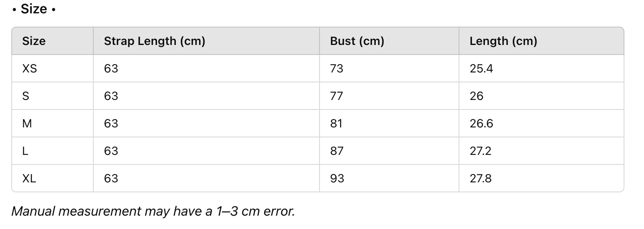Click the bust value 73

coord(337,69)
